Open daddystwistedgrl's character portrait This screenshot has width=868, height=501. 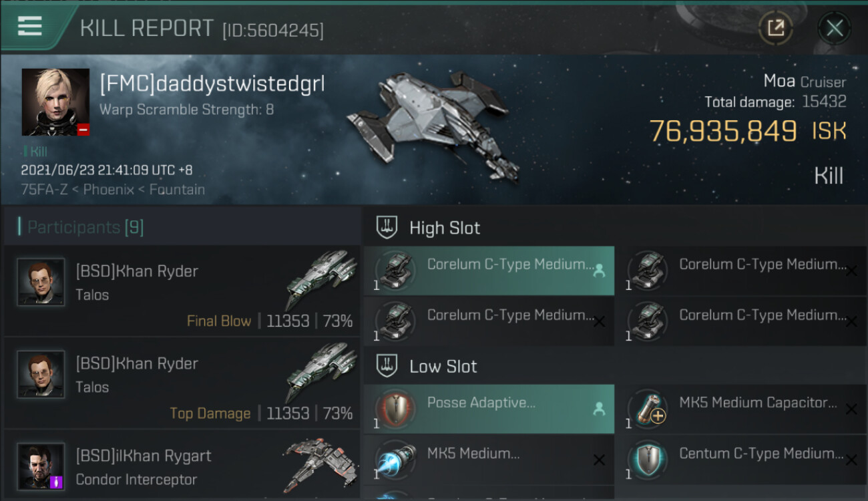[x=55, y=102]
